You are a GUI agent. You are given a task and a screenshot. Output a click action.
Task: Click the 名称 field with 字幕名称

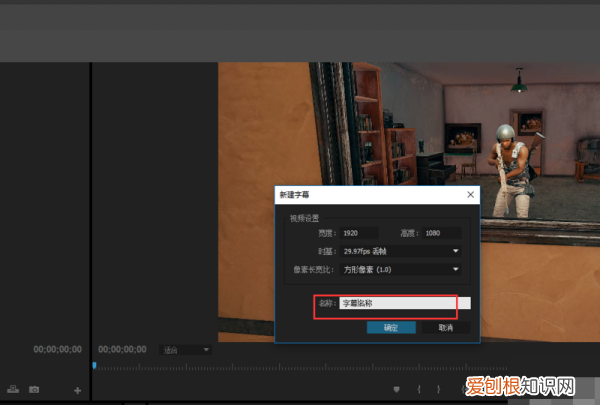point(405,303)
